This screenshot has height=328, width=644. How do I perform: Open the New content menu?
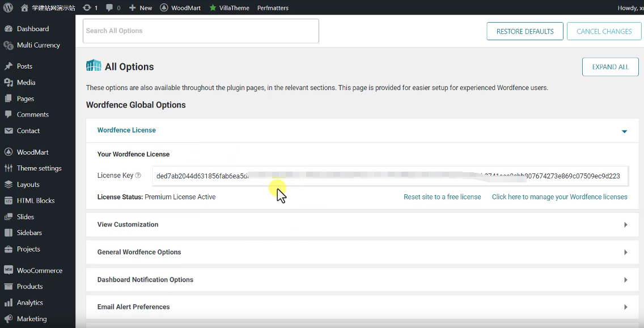click(x=141, y=8)
